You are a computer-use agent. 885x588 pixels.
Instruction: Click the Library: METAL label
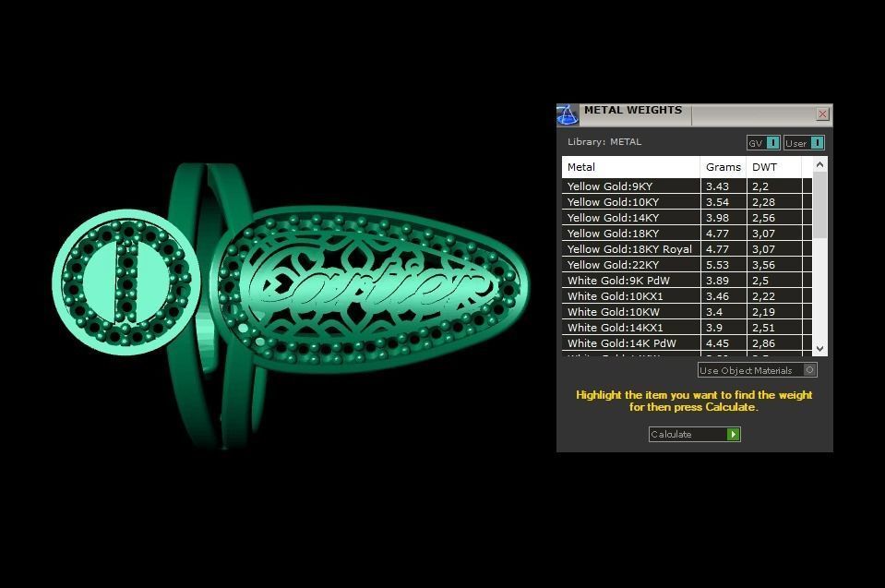tap(604, 141)
